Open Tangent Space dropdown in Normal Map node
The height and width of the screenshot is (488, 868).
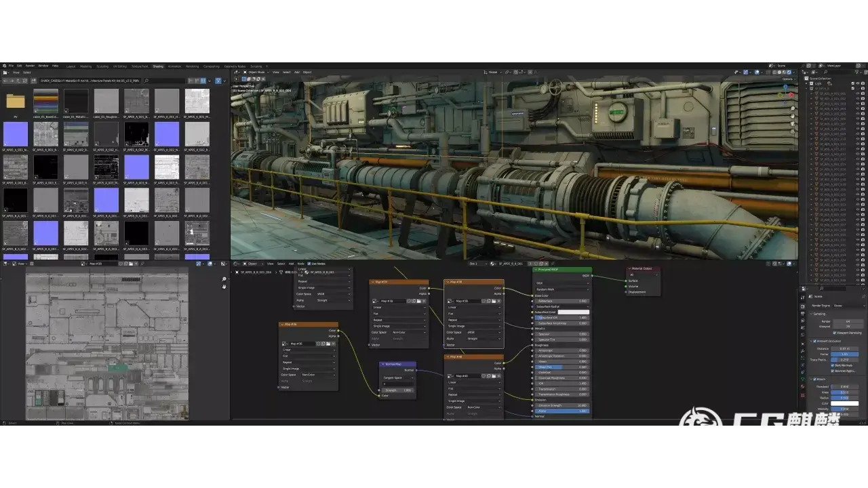click(398, 378)
